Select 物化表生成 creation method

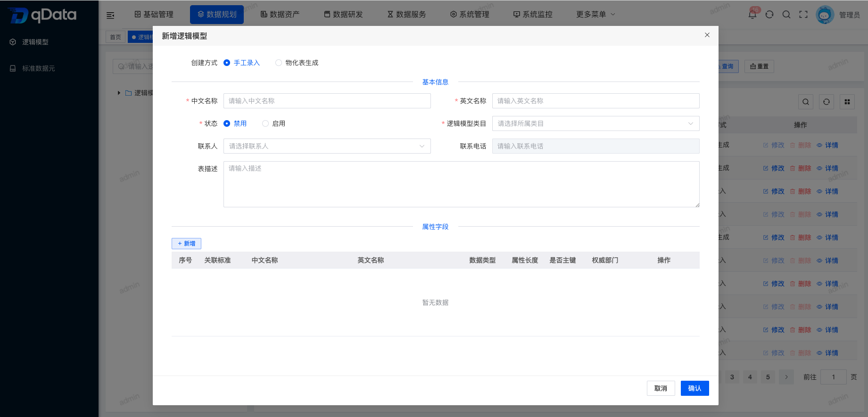pos(297,63)
